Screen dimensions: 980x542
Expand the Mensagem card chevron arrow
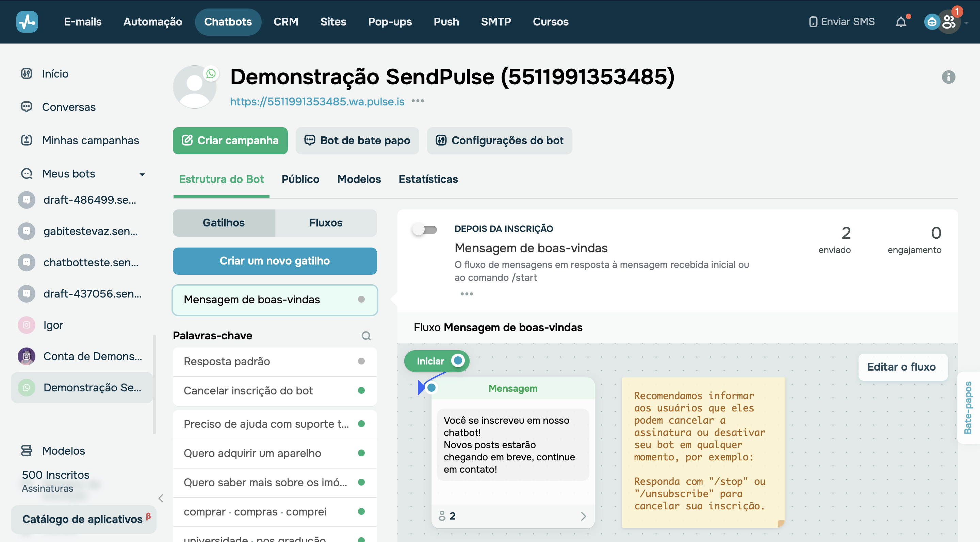tap(584, 516)
